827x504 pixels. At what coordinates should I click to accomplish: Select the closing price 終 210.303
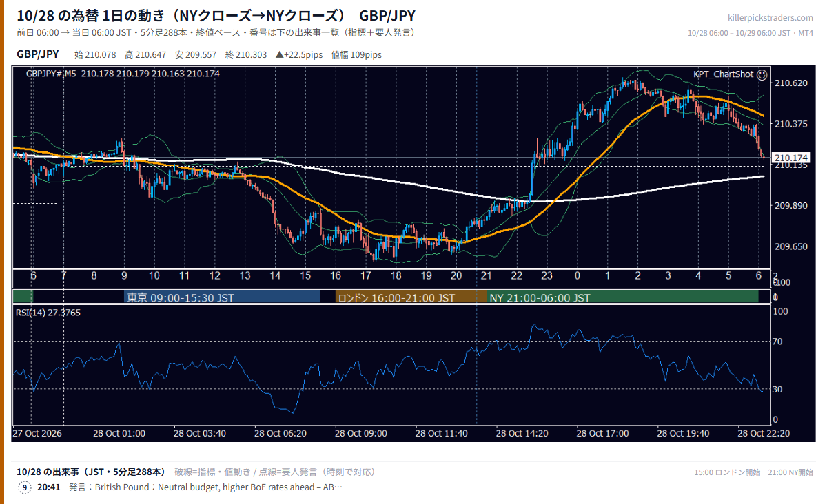pyautogui.click(x=246, y=54)
